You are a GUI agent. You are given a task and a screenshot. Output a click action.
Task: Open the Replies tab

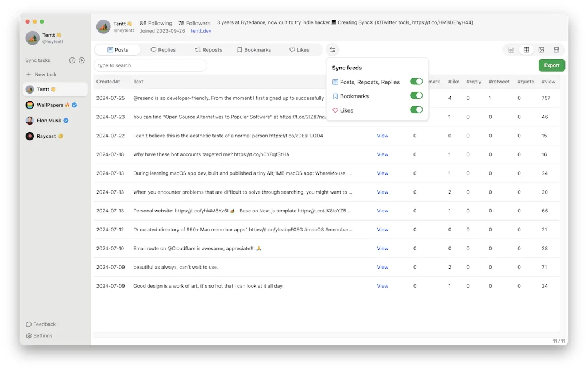(164, 49)
